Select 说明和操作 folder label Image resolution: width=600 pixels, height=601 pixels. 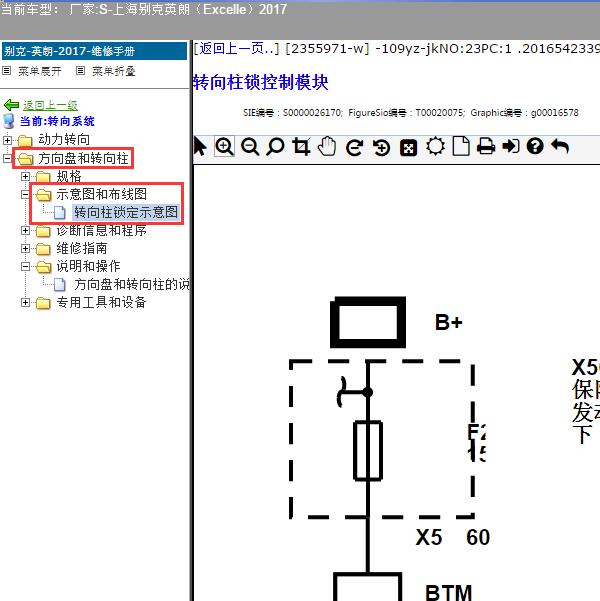pos(89,266)
